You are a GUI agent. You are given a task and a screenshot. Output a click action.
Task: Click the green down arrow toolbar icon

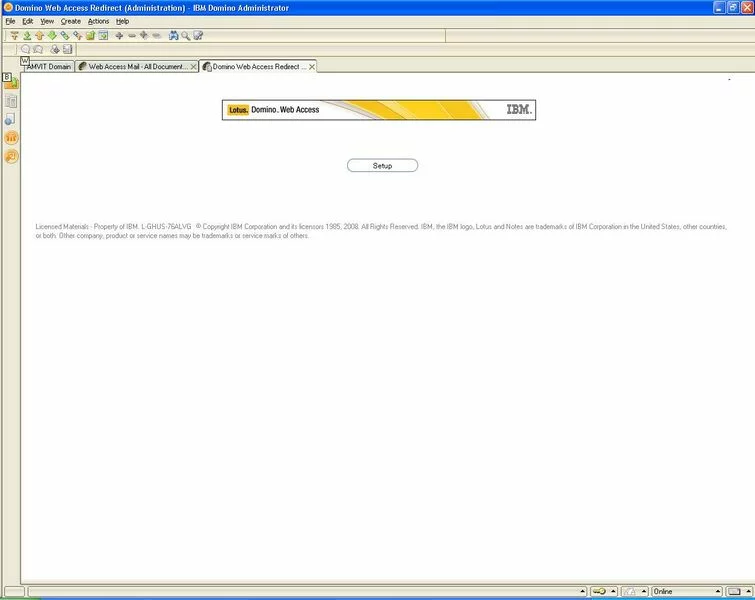(x=52, y=35)
